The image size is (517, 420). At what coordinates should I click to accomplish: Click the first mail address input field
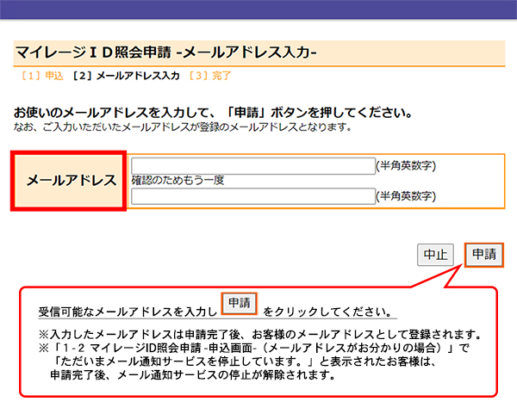pyautogui.click(x=253, y=166)
